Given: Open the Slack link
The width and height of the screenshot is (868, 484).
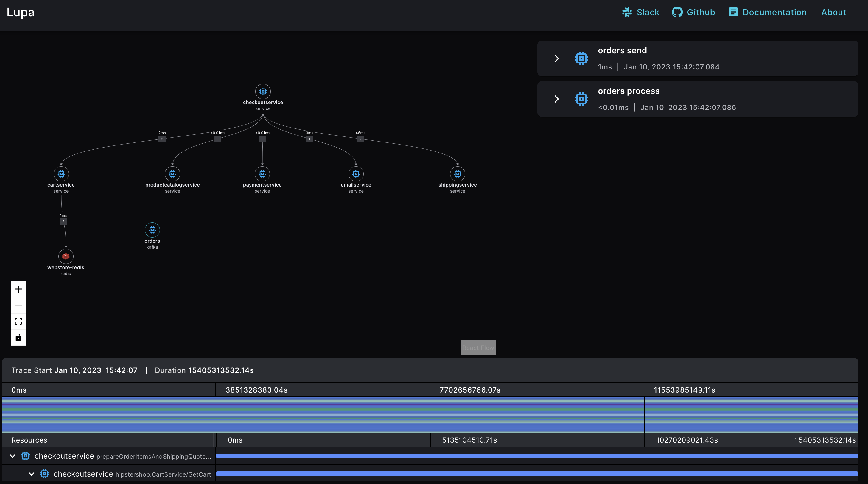Looking at the screenshot, I should [x=640, y=12].
